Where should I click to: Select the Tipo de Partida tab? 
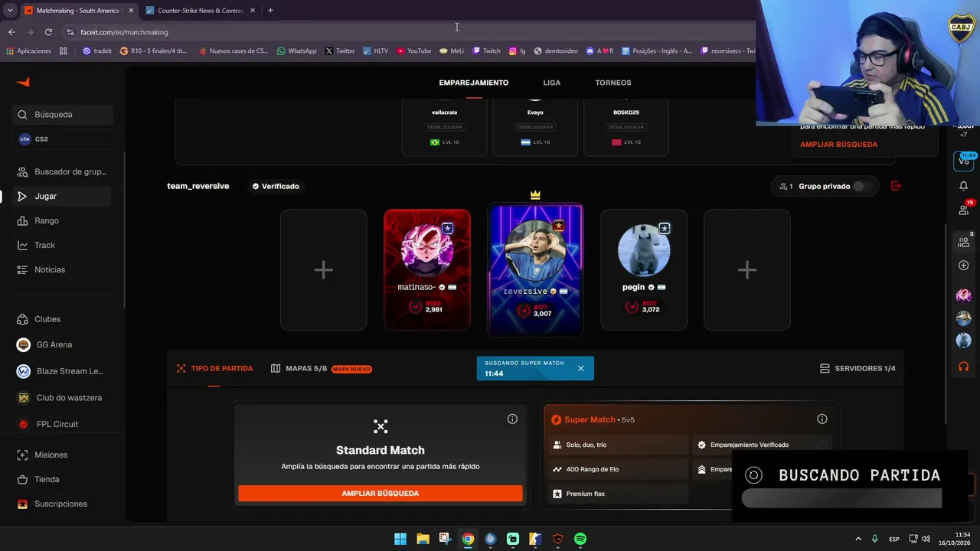pos(214,368)
